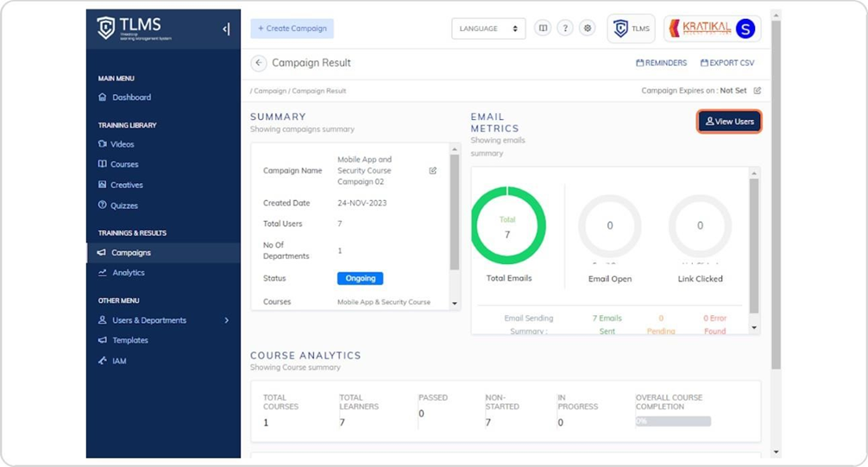Edit the campaign name pencil icon
This screenshot has width=868, height=467.
click(433, 171)
